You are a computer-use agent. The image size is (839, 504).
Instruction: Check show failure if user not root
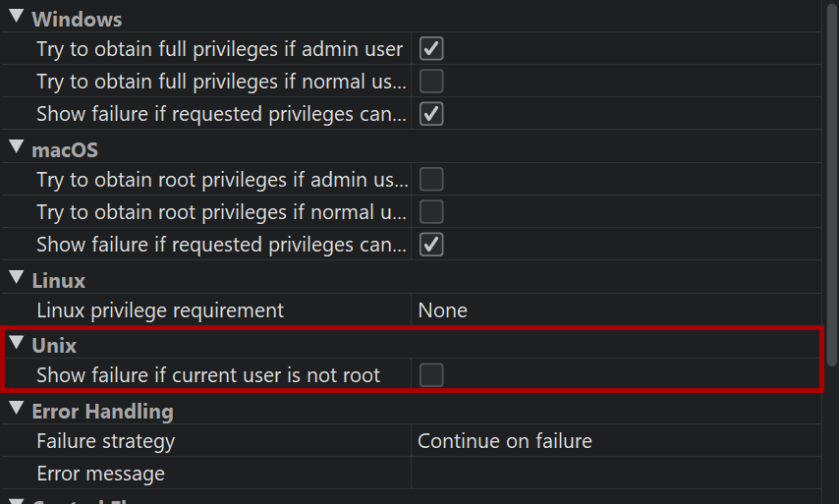coord(431,374)
